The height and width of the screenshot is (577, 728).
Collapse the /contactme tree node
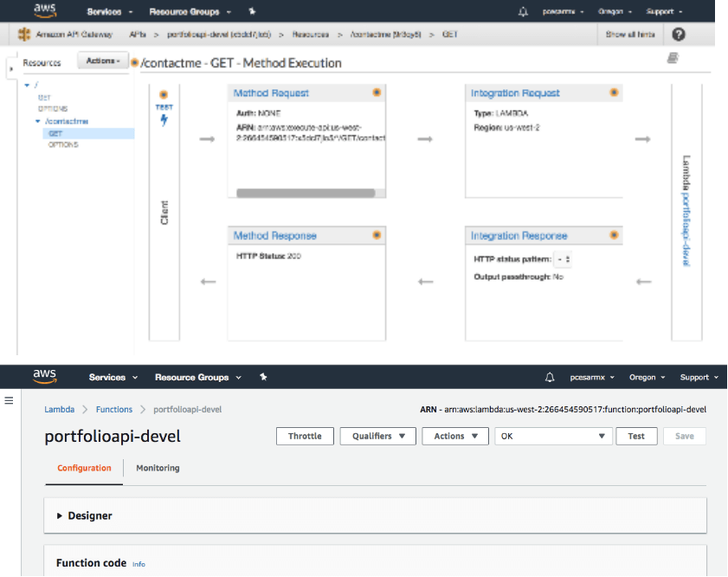click(38, 121)
